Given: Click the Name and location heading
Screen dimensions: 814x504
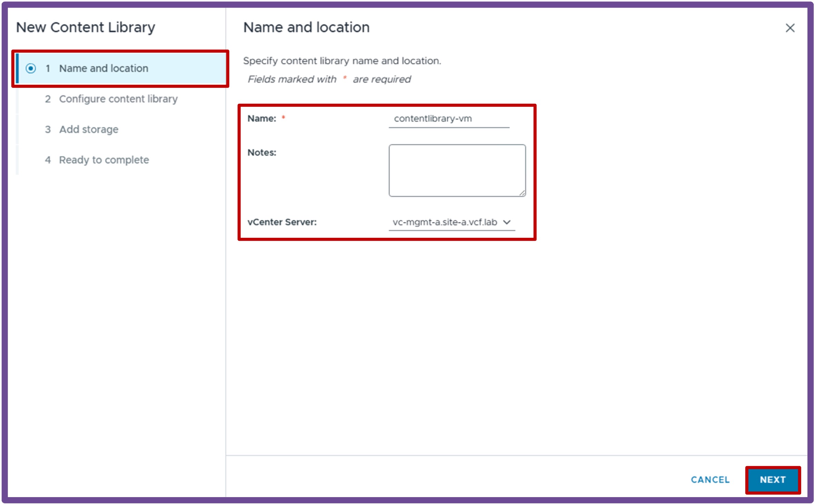Looking at the screenshot, I should coord(306,28).
